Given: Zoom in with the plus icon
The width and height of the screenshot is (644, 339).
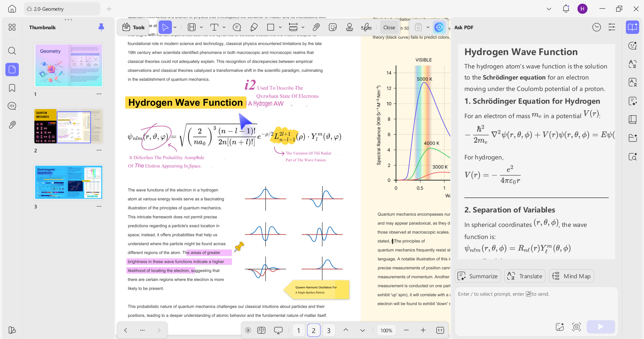Looking at the screenshot, I should [x=423, y=330].
